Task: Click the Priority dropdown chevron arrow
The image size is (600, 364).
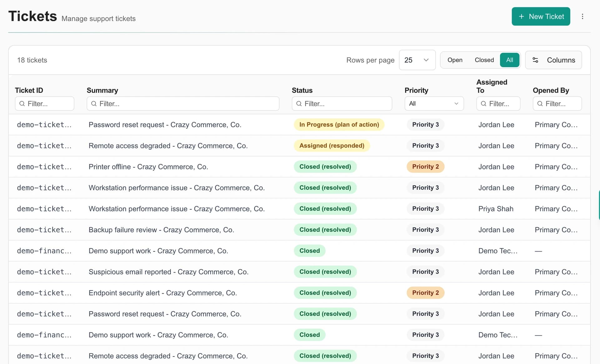Action: pos(456,104)
